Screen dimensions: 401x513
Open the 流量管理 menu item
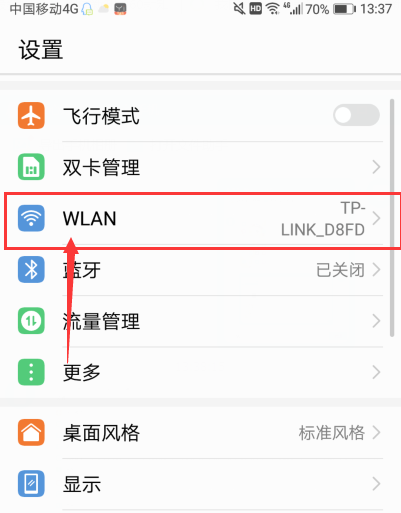[200, 321]
